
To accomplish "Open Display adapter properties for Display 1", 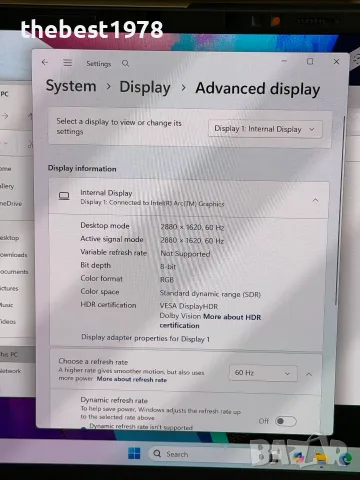I will point(146,338).
